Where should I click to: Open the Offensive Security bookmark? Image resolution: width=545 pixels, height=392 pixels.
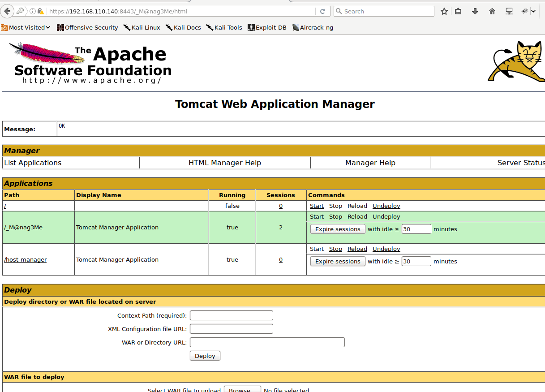(x=87, y=27)
